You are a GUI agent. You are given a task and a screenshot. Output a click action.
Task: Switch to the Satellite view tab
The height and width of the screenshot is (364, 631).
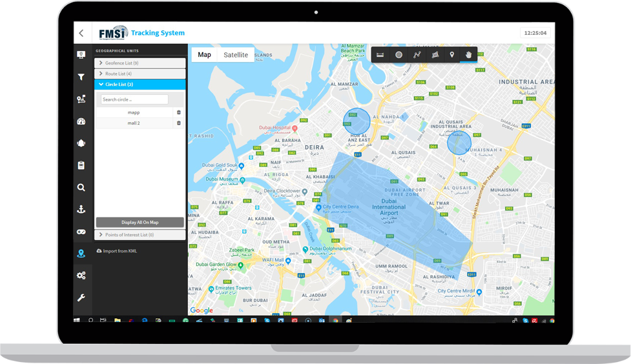(x=236, y=55)
